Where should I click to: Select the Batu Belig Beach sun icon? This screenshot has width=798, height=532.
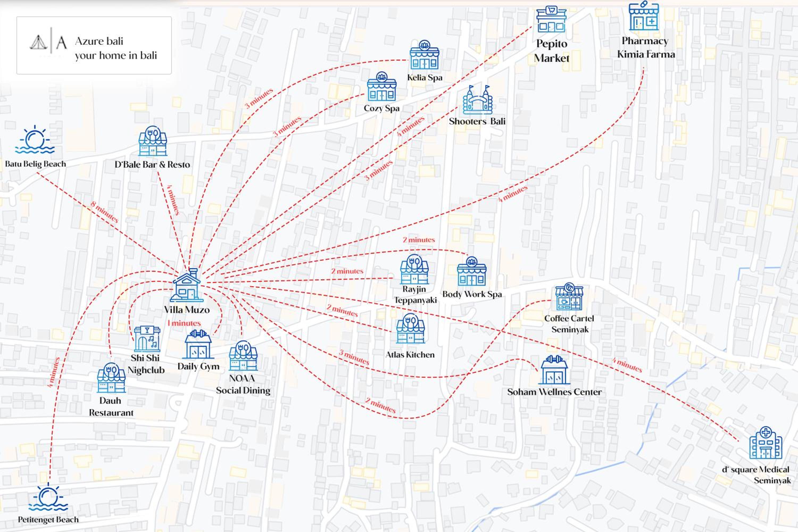[x=35, y=139]
